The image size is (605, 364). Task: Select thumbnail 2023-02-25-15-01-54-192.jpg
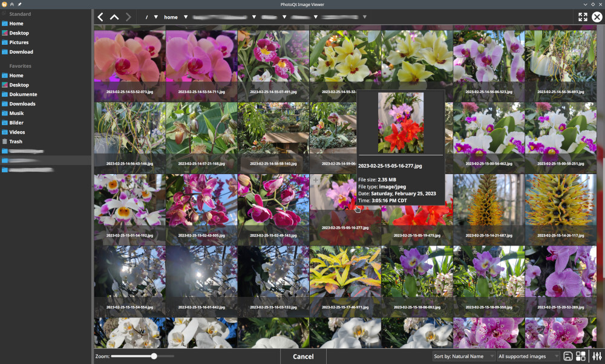pos(129,209)
